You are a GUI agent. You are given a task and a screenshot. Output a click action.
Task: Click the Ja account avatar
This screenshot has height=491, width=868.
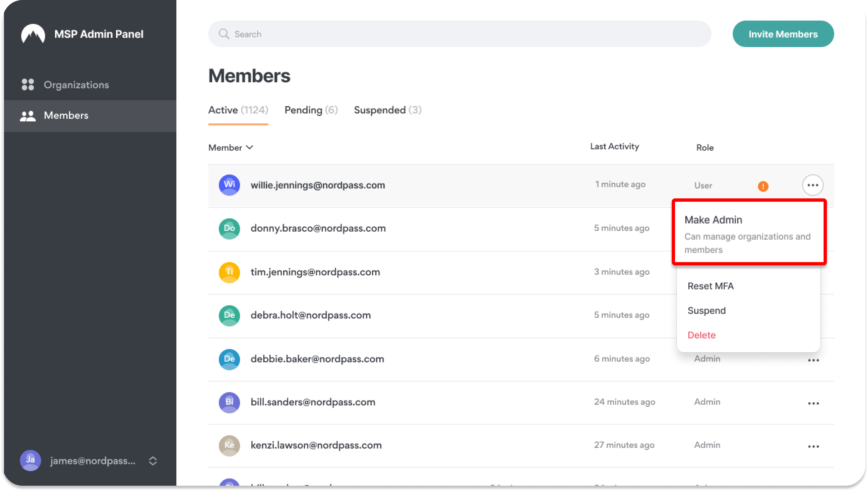[x=30, y=460]
